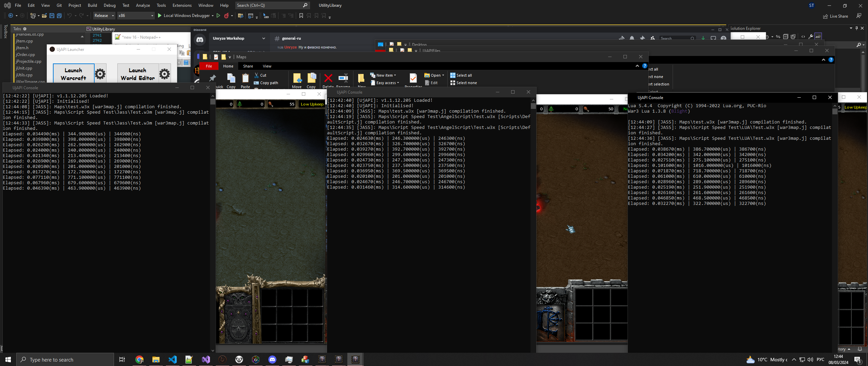Select the UtilityLibrary document tab
Screen dimensions: 868x366
(x=101, y=29)
